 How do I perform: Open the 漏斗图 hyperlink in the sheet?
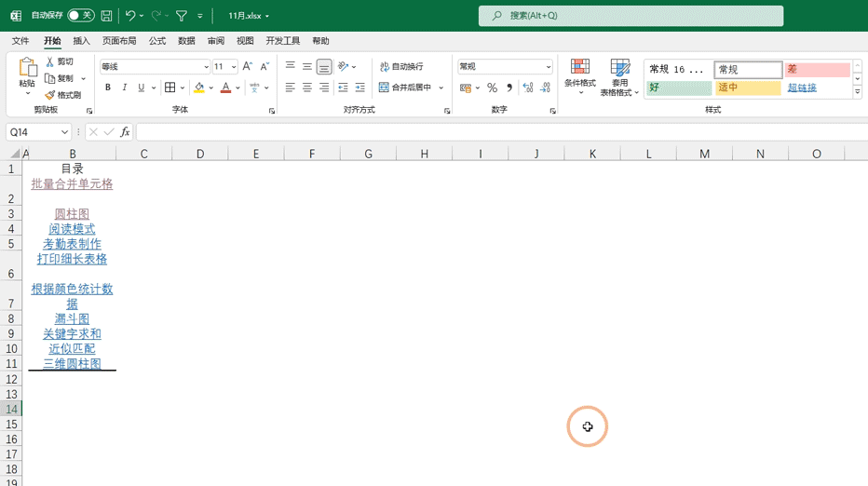coord(72,318)
